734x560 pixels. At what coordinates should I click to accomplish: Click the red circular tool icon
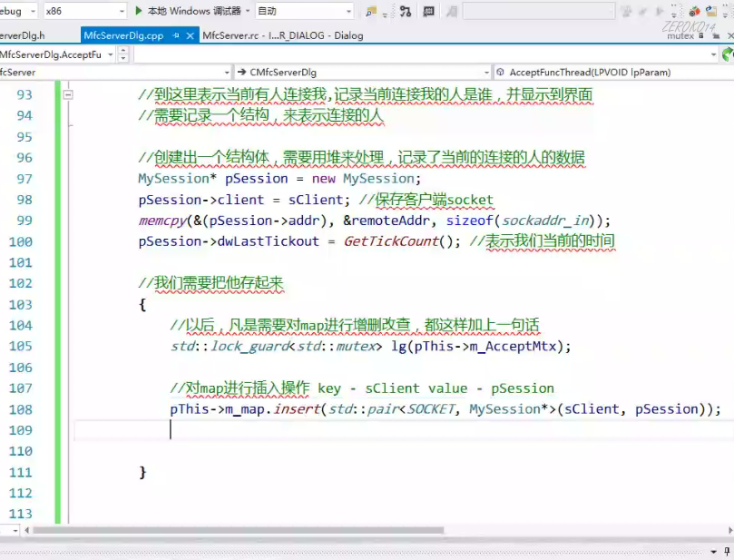[x=695, y=11]
